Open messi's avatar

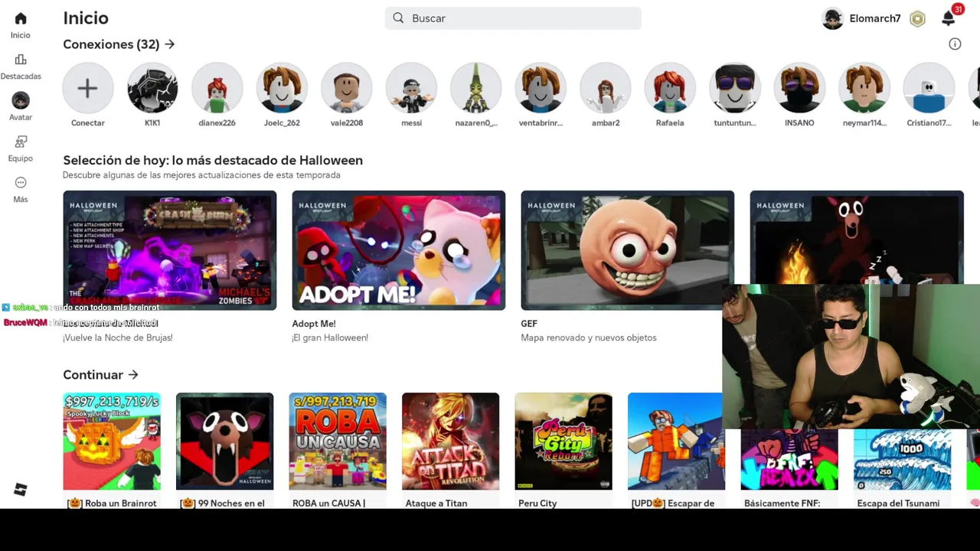coord(411,88)
